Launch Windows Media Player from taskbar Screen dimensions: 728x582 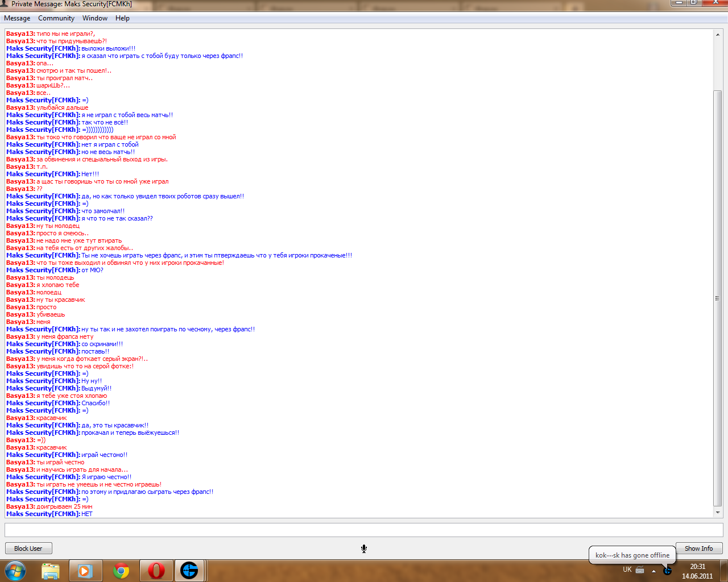(x=85, y=571)
